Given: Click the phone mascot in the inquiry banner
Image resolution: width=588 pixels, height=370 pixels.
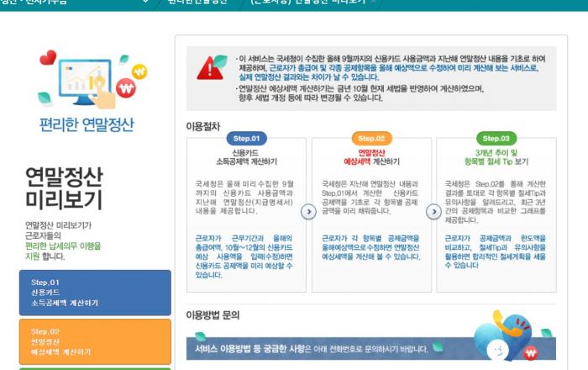Looking at the screenshot, I should tap(501, 348).
